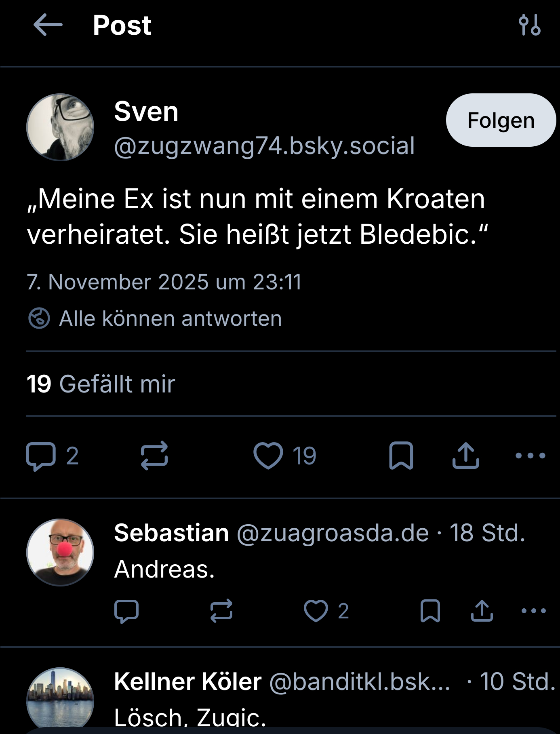Share Sven's post using the share icon
The image size is (560, 734).
(x=465, y=456)
